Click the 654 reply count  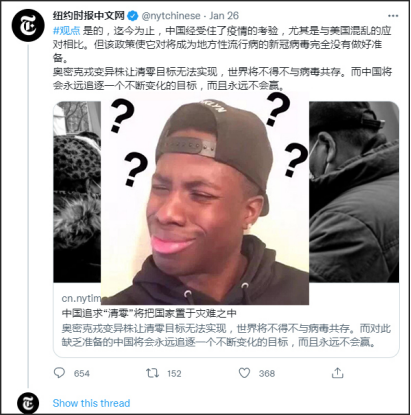(x=82, y=373)
